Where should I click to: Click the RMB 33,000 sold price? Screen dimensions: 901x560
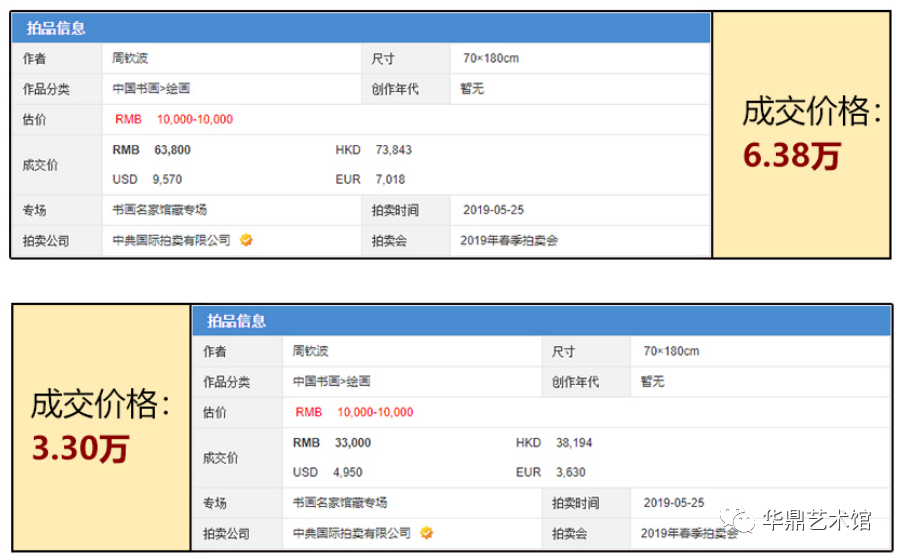(332, 443)
